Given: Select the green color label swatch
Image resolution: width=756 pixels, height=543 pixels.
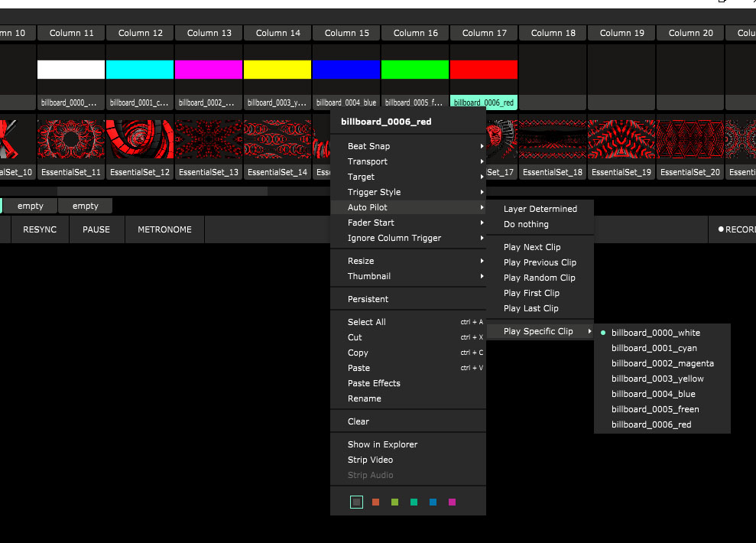Looking at the screenshot, I should (394, 502).
